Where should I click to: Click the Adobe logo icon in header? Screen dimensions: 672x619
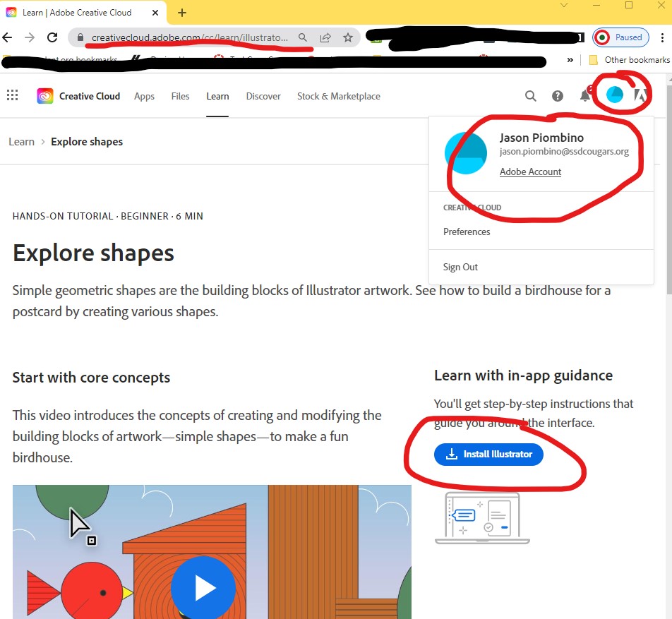pos(640,95)
